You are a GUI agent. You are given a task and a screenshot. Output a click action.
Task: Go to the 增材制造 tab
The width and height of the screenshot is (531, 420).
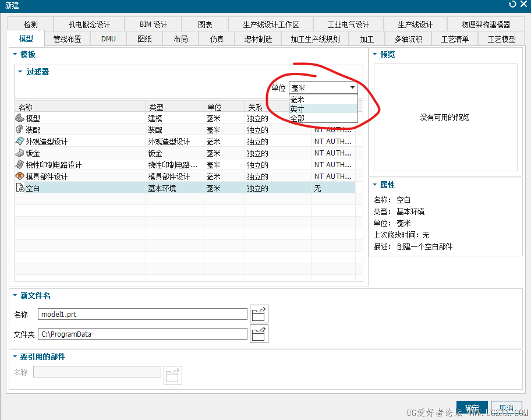(x=258, y=39)
